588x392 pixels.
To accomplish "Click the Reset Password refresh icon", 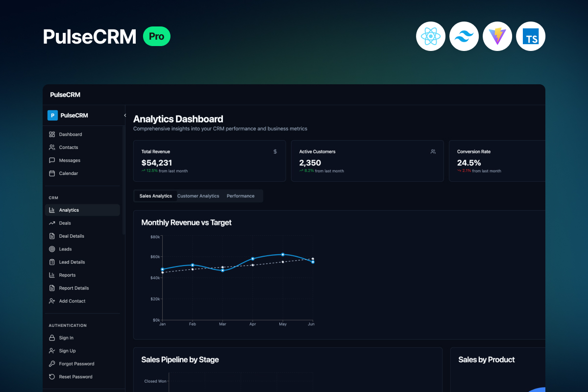I will [x=52, y=377].
